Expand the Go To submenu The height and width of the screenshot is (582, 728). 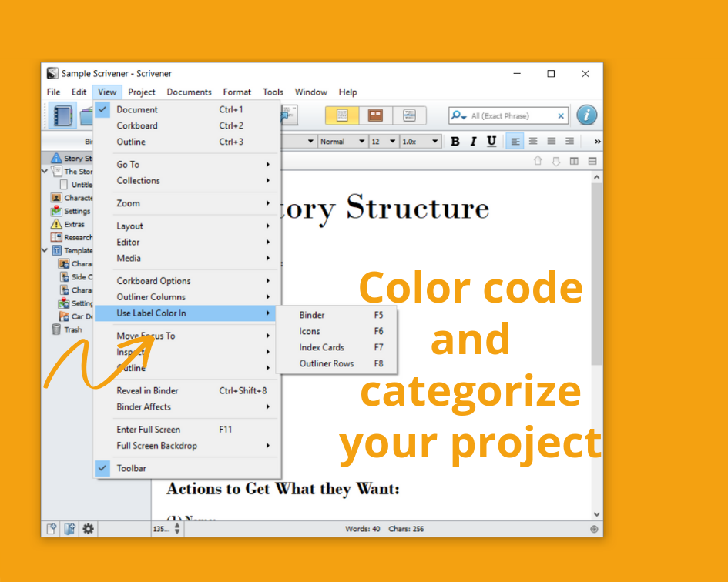click(x=186, y=164)
